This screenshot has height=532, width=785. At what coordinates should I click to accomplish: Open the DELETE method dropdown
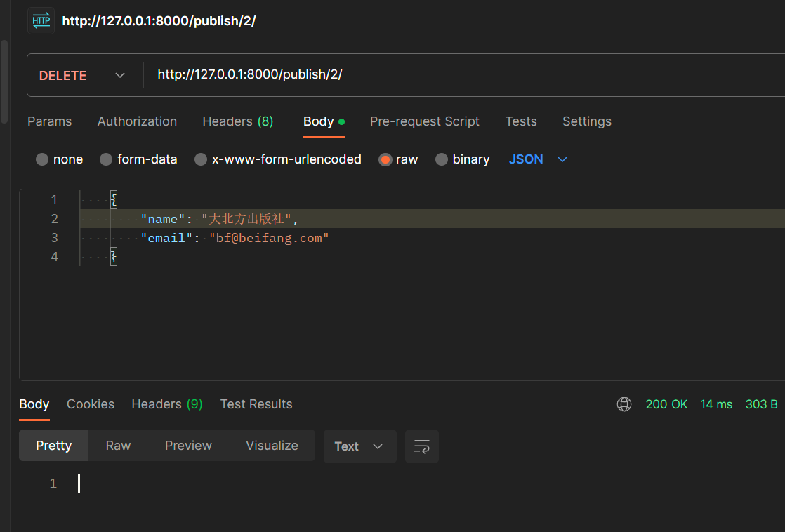point(83,75)
